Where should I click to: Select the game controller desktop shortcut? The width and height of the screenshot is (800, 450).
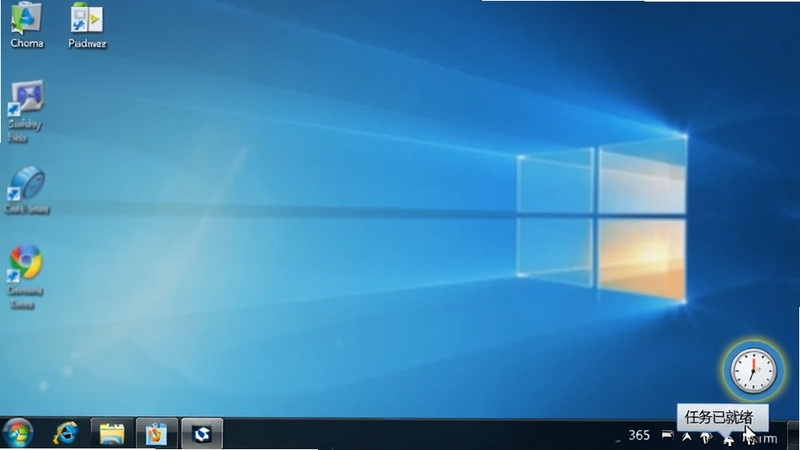click(26, 111)
